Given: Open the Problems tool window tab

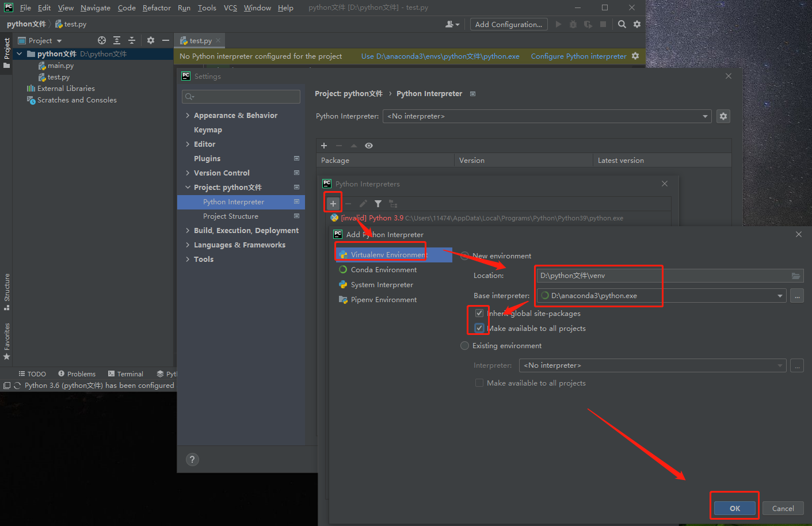Looking at the screenshot, I should 77,374.
